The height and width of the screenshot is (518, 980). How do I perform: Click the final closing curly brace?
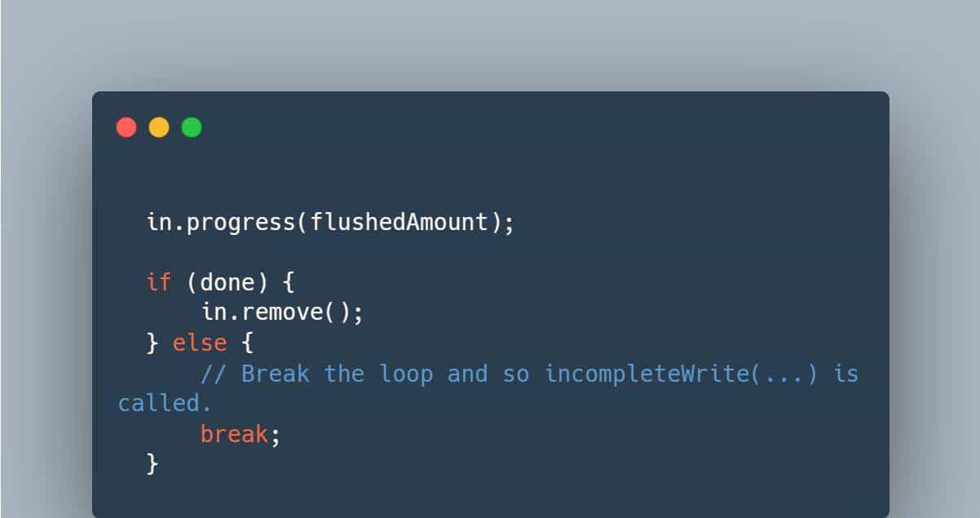click(152, 464)
